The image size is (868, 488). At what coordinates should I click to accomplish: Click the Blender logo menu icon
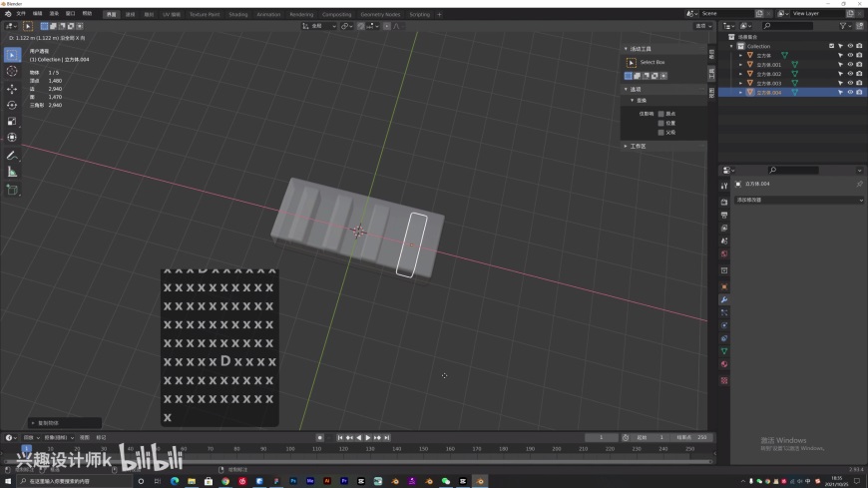tap(8, 14)
